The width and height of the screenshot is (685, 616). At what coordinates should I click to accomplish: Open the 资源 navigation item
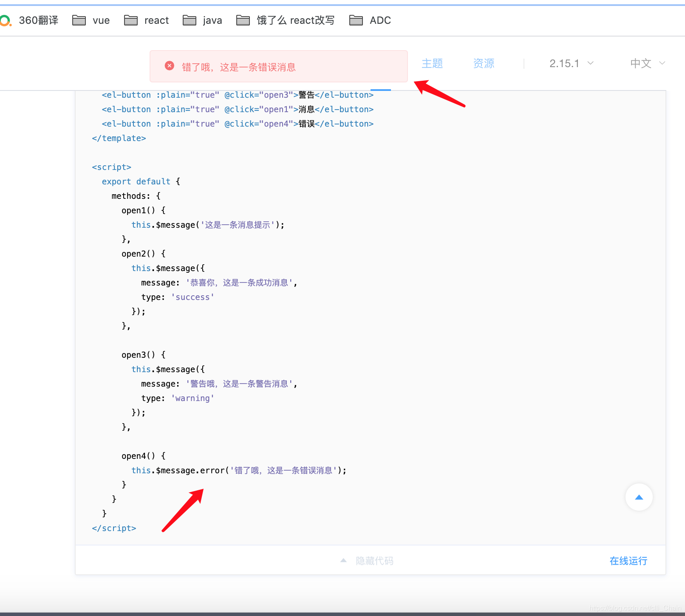(484, 64)
